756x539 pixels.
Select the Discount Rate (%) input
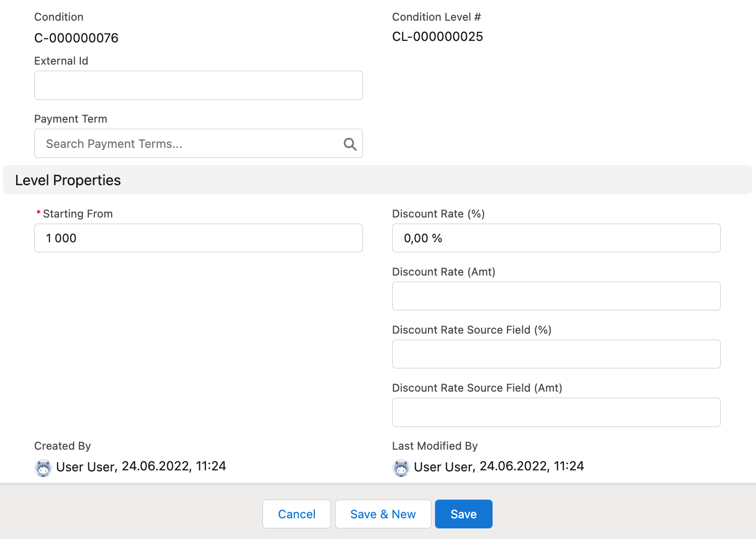pyautogui.click(x=556, y=238)
